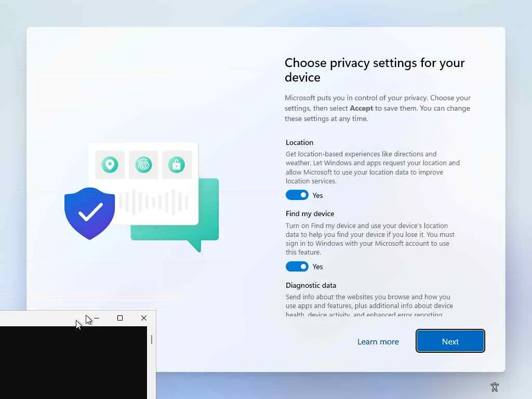Viewport: 532px width, 399px height.
Task: Select the Diagnostic data heading
Action: tap(311, 285)
